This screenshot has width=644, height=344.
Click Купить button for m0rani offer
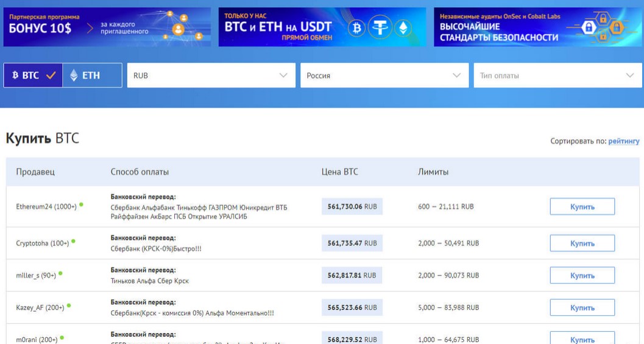(x=582, y=339)
